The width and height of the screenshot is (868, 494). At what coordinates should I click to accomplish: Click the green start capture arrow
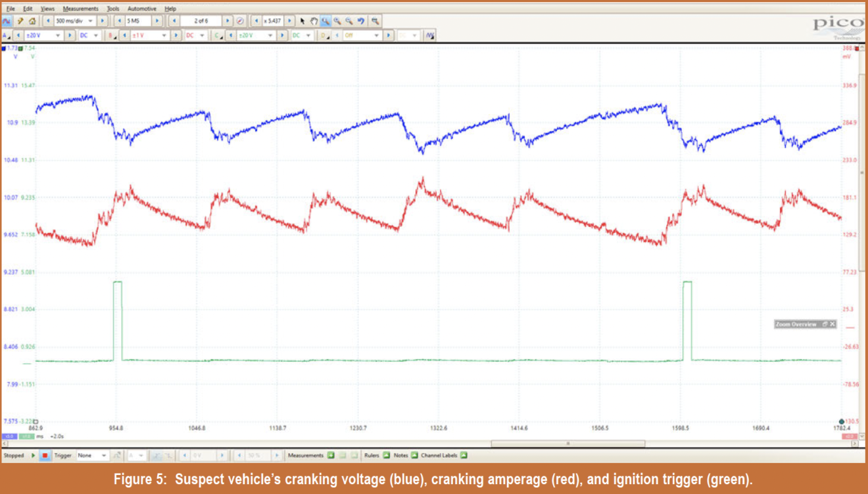coord(34,455)
